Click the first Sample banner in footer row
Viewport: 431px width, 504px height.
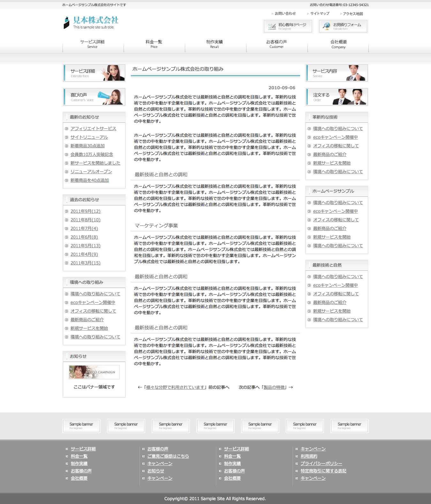pos(81,426)
